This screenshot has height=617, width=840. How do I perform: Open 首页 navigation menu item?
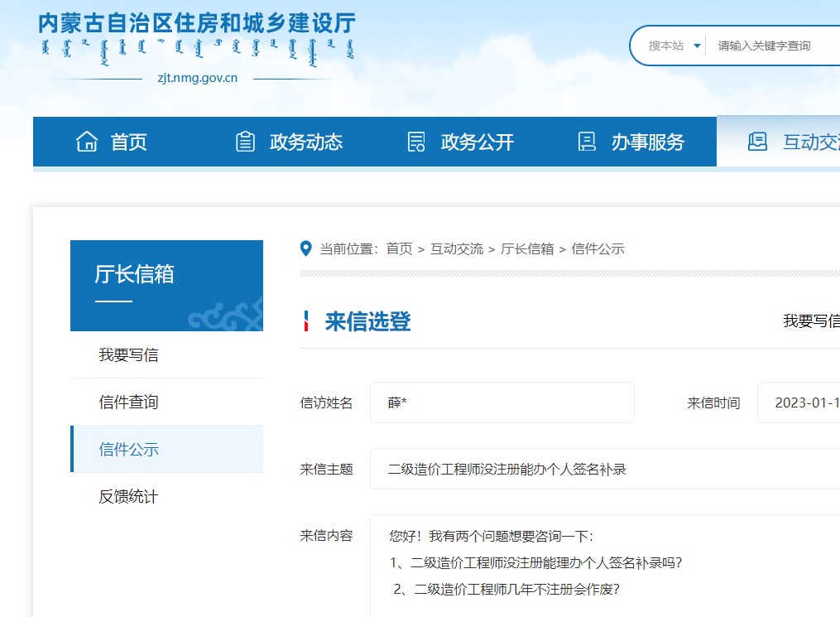(x=129, y=142)
